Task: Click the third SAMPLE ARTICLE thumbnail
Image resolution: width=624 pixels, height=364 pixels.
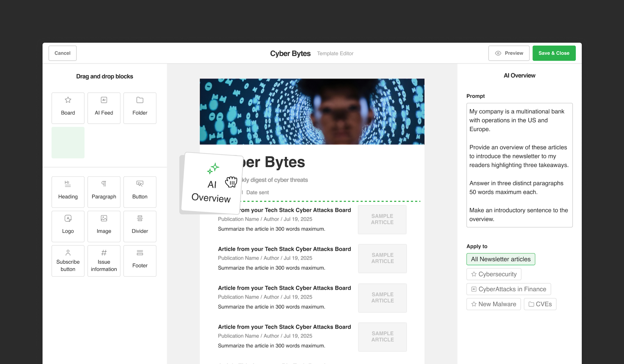Action: (382, 298)
